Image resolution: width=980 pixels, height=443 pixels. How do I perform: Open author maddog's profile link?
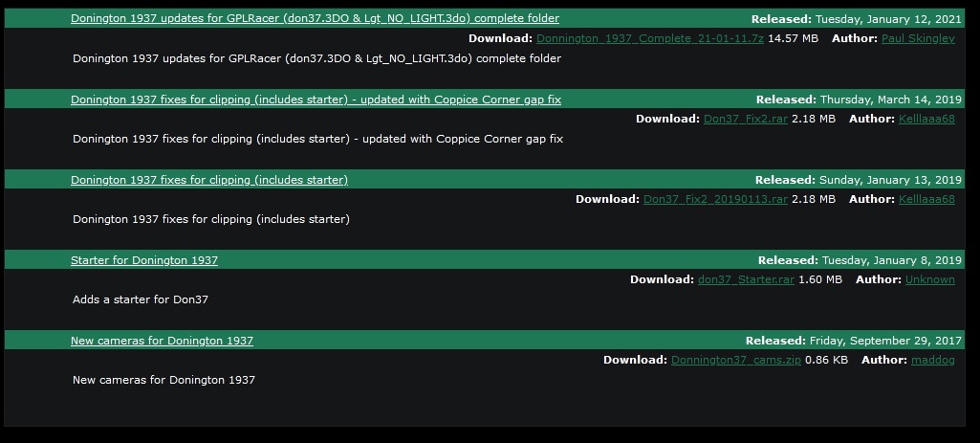(x=933, y=360)
